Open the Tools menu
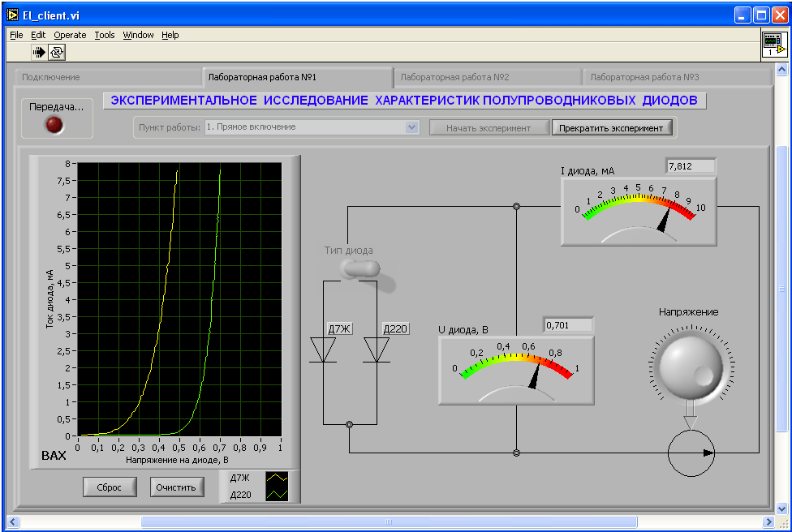Viewport: 792px width, 532px height. coord(105,35)
